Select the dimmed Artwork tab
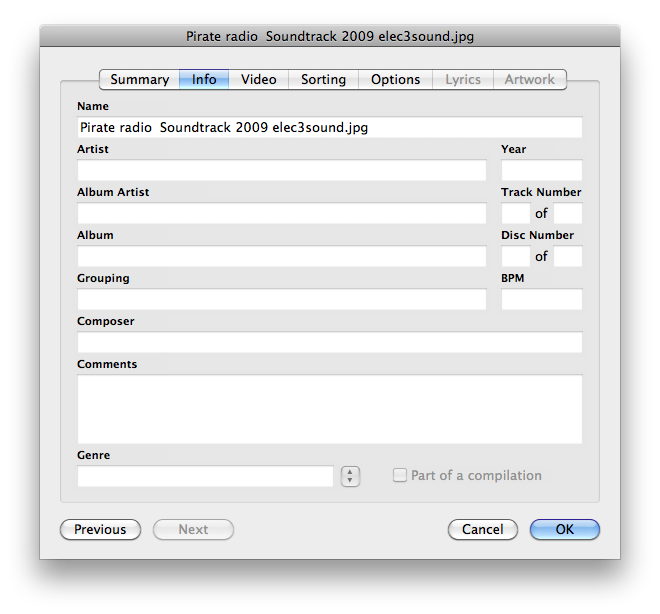The image size is (660, 614). coord(530,80)
